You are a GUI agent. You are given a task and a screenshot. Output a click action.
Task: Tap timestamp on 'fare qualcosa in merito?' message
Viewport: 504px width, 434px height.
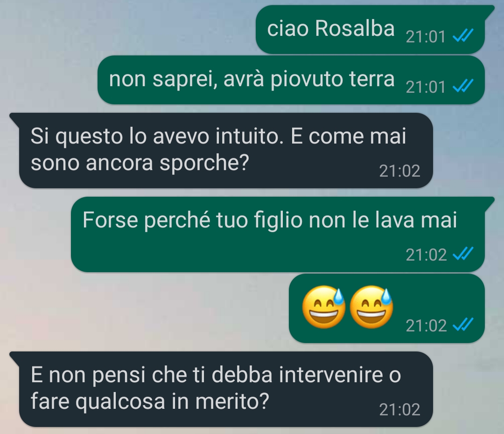(x=399, y=410)
